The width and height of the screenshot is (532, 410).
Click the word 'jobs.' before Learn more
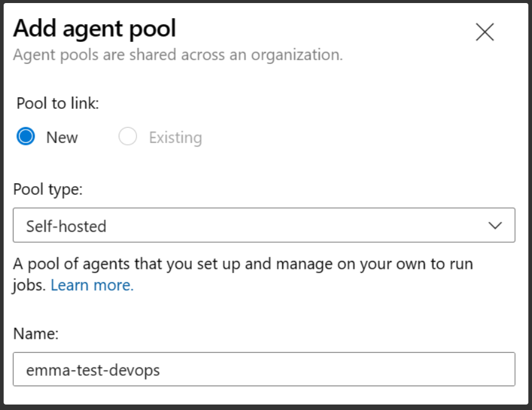coord(29,285)
